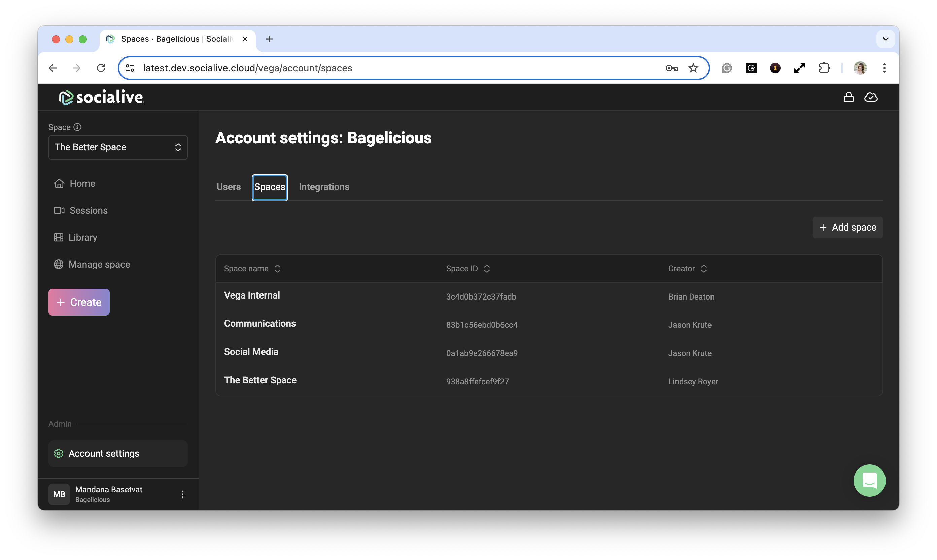Click the pink Create button
The width and height of the screenshot is (937, 560).
pyautogui.click(x=79, y=302)
